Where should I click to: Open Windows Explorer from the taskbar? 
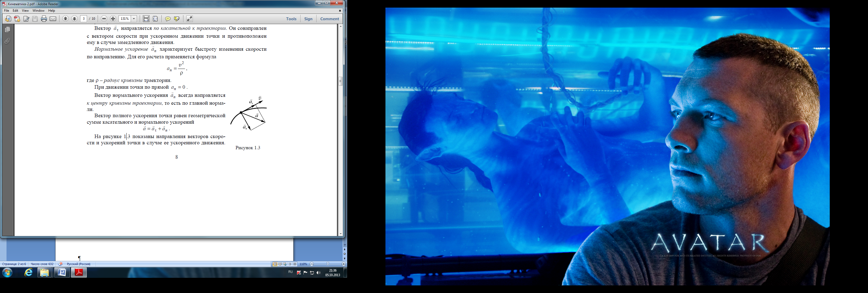click(44, 272)
